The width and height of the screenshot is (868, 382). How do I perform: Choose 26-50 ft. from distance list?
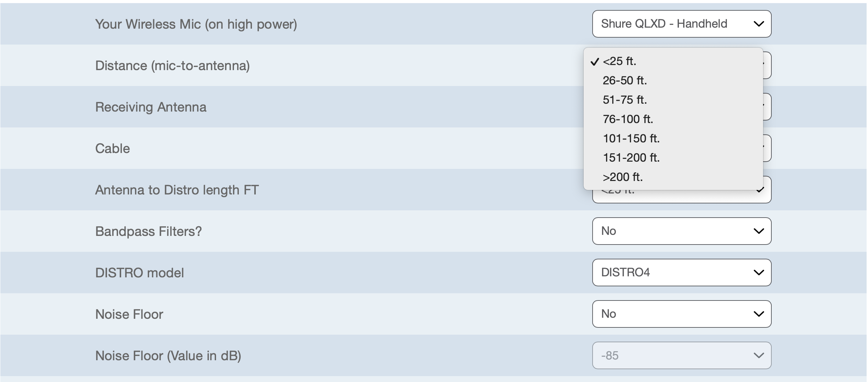[625, 81]
